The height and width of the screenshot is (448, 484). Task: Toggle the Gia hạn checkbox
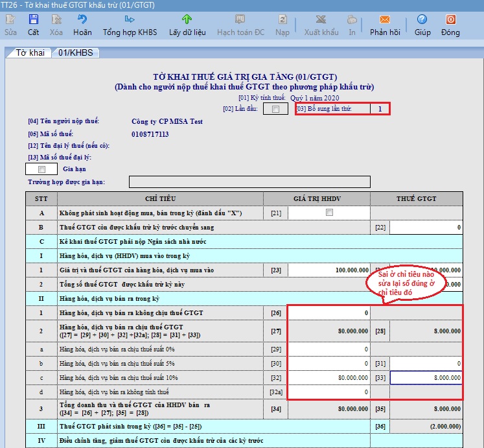click(x=41, y=169)
